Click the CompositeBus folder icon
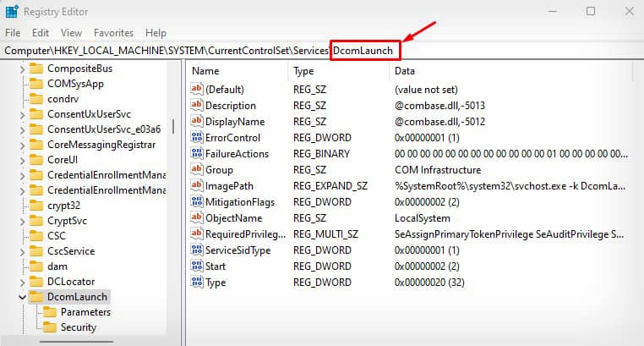Screen dimensions: 644x346 click(x=36, y=69)
